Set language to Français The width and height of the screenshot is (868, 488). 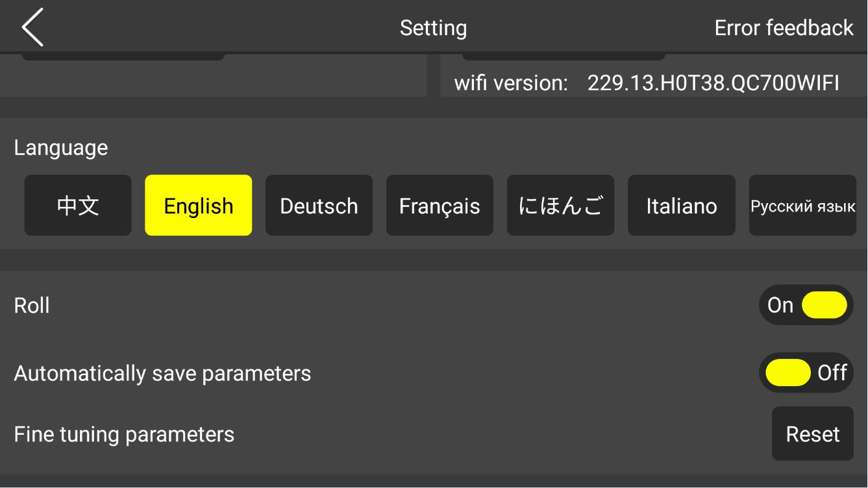(x=440, y=205)
